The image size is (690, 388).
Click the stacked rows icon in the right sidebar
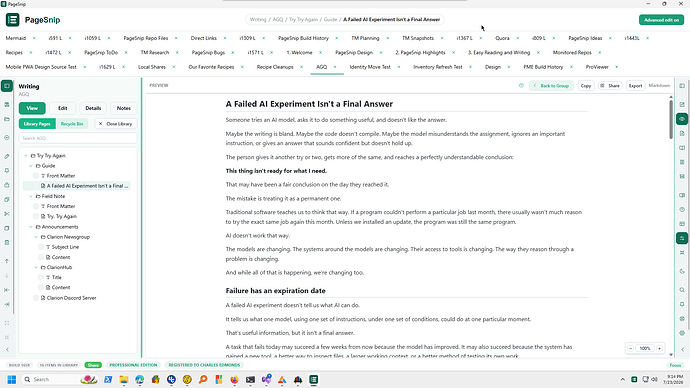point(682,176)
